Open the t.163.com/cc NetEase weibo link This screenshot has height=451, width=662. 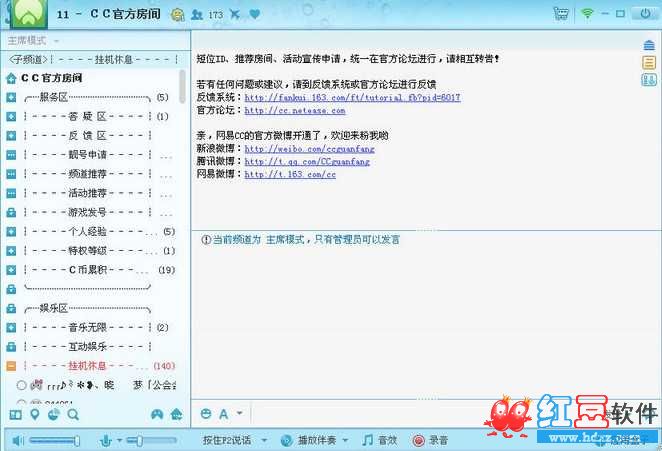pyautogui.click(x=290, y=174)
